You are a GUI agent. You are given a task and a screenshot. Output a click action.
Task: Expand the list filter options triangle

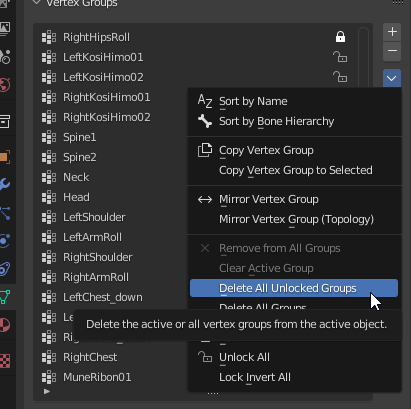(47, 391)
